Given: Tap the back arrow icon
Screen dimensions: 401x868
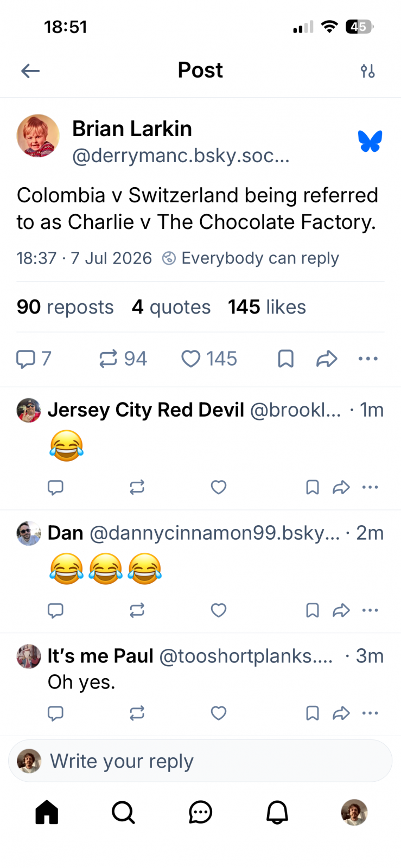Looking at the screenshot, I should 30,71.
